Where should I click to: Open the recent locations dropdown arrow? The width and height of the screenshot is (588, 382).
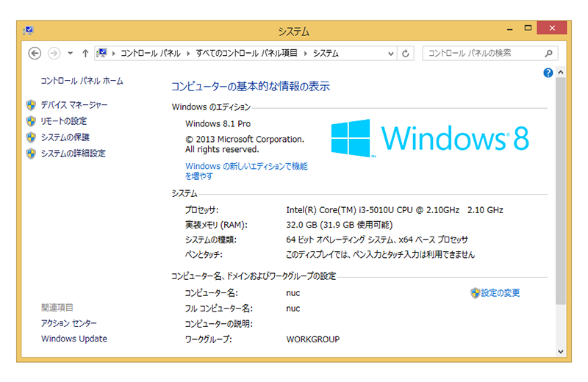coord(70,53)
